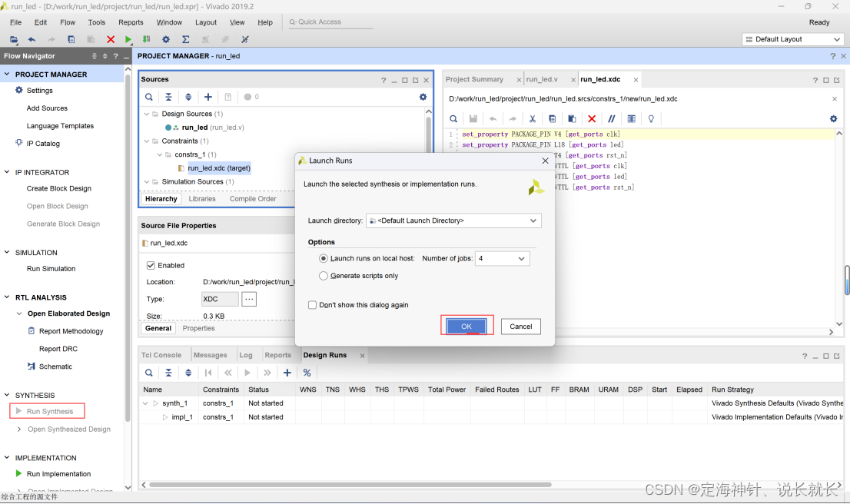Close the Launch Runs dialog
Viewport: 850px width, 504px height.
546,161
